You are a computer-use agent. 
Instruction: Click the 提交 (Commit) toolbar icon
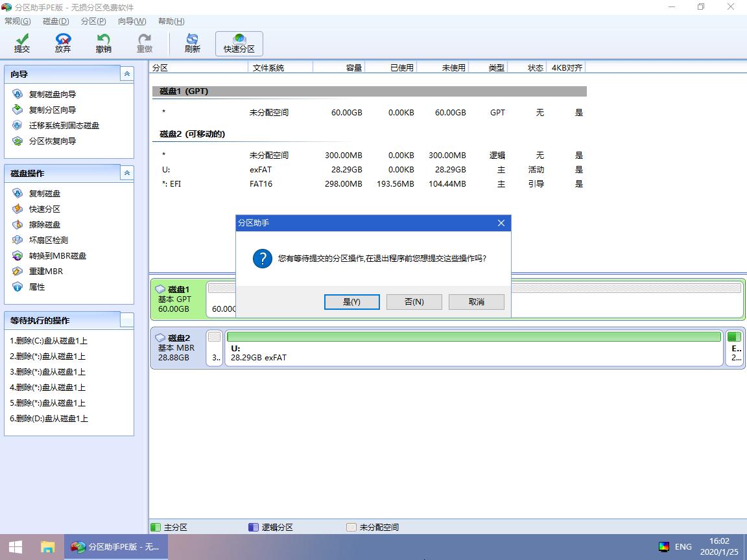[x=21, y=43]
